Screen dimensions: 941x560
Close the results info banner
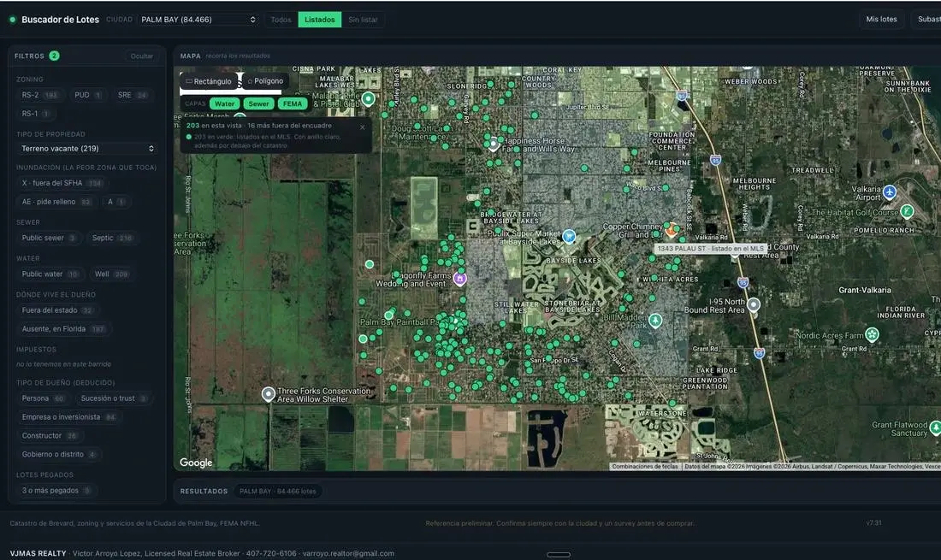[x=363, y=127]
